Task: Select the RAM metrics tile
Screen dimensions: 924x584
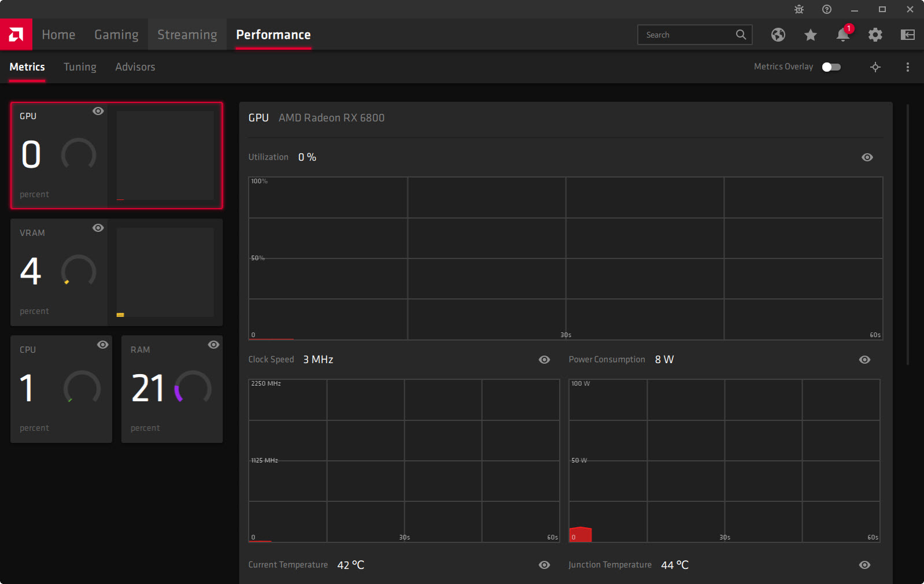Action: (x=172, y=389)
